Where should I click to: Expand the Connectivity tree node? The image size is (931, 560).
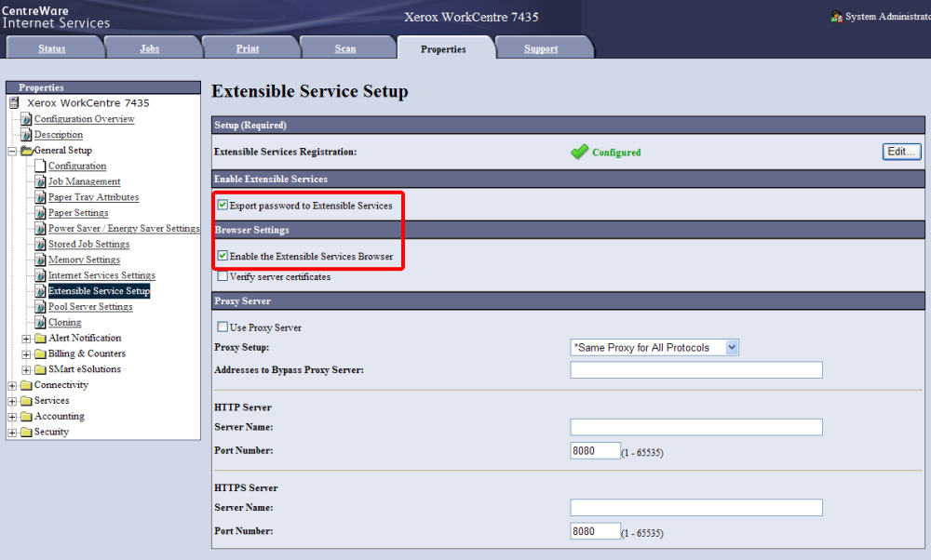click(12, 385)
